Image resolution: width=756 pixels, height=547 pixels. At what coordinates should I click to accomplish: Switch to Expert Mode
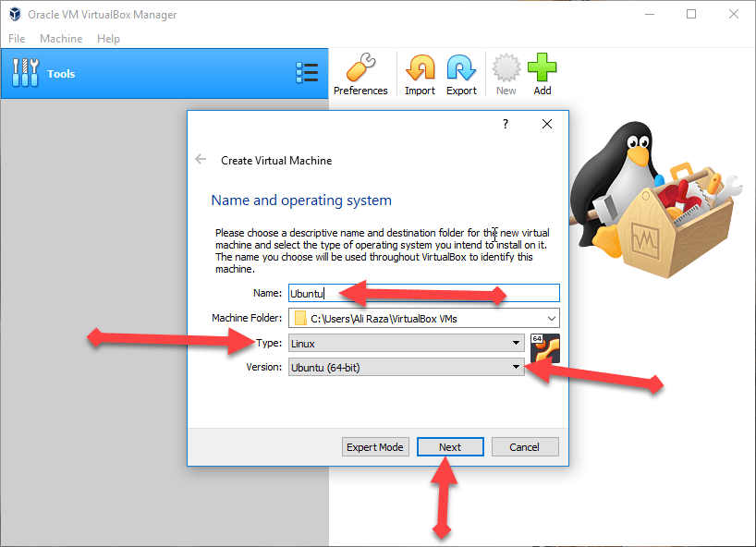374,447
